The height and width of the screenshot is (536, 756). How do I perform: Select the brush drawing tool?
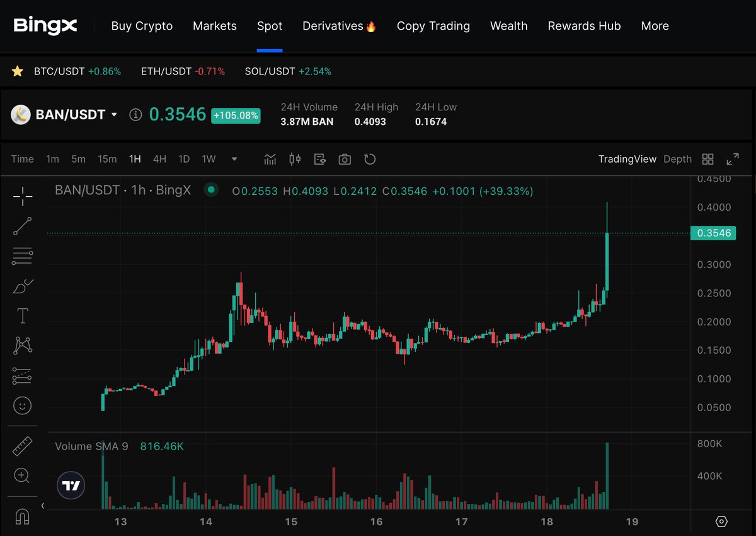23,286
